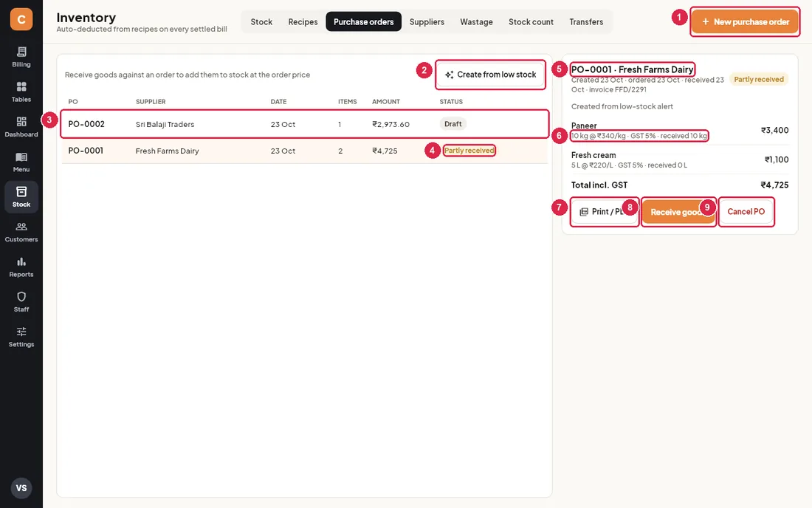
Task: Open the Tables view in the sidebar
Action: pyautogui.click(x=21, y=92)
